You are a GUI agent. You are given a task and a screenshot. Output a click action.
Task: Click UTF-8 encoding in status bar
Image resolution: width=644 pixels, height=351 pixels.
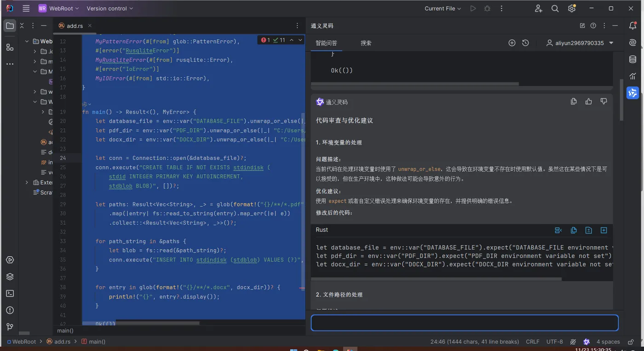click(554, 342)
